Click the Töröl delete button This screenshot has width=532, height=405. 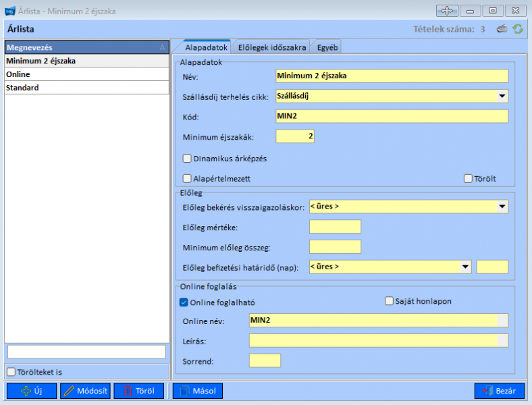[x=139, y=391]
